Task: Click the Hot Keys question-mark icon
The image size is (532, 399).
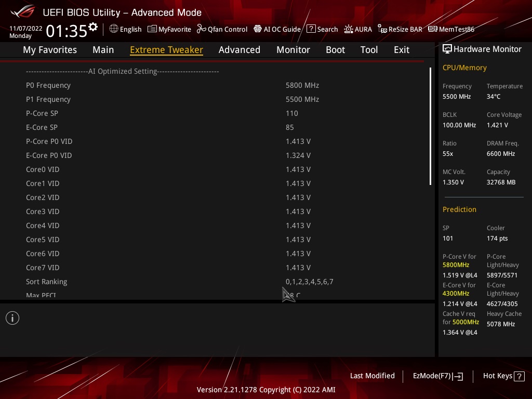Action: pyautogui.click(x=519, y=376)
